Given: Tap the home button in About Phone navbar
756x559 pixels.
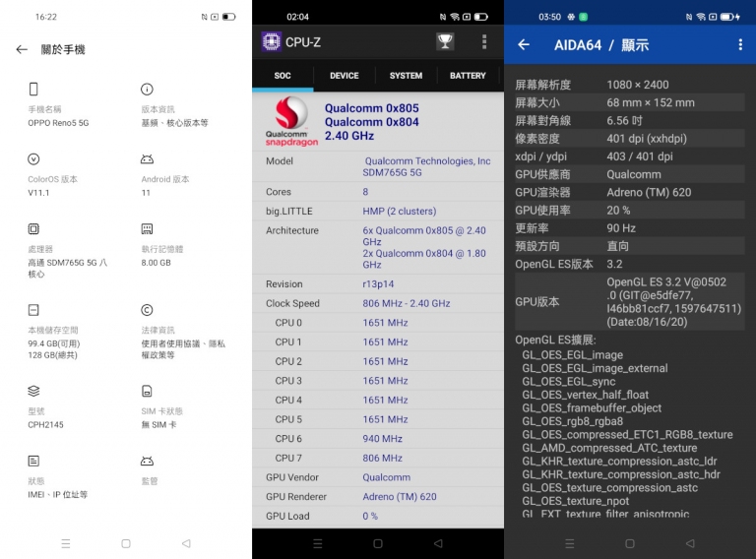Looking at the screenshot, I should click(x=126, y=543).
